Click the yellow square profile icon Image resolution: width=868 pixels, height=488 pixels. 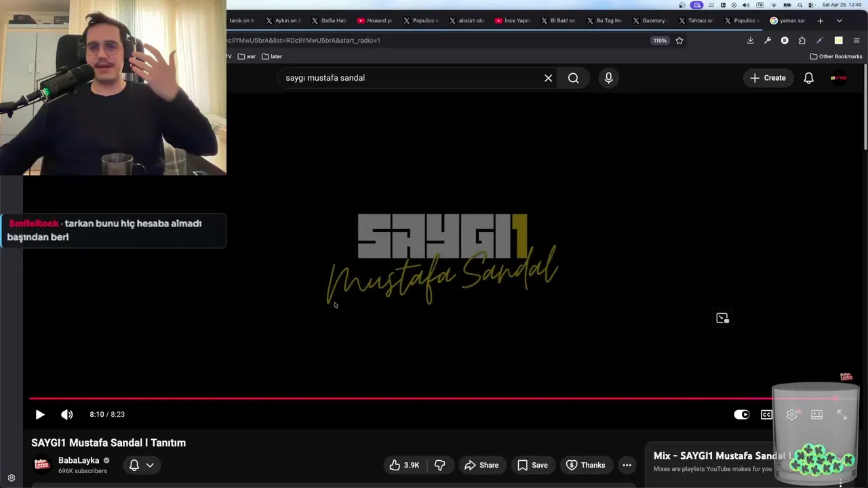coord(838,41)
